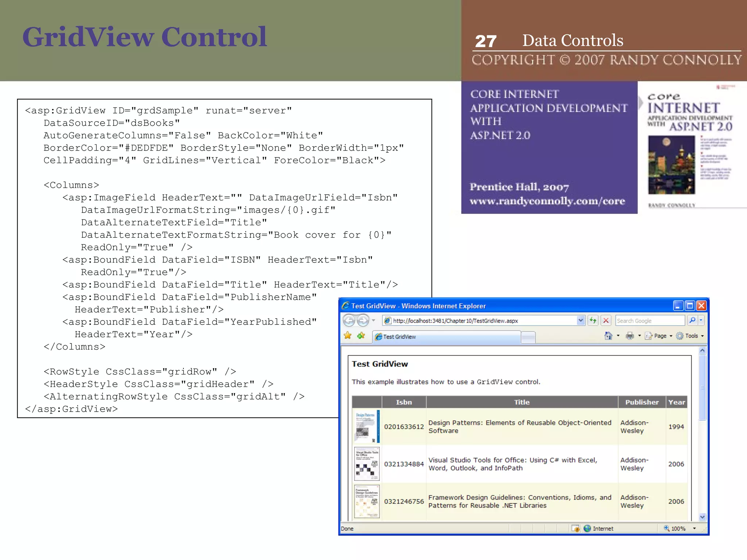Click the Framework Design Guidelines cover thumbnail
The height and width of the screenshot is (560, 747).
[x=367, y=502]
